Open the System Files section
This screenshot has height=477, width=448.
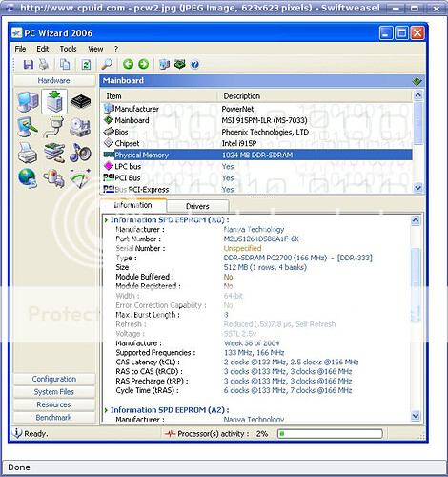[x=54, y=392]
